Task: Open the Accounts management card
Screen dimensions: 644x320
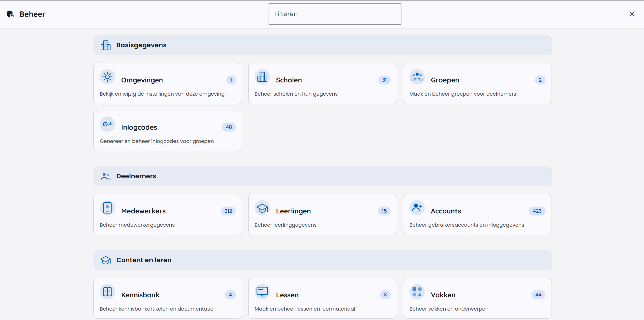Action: pos(477,214)
